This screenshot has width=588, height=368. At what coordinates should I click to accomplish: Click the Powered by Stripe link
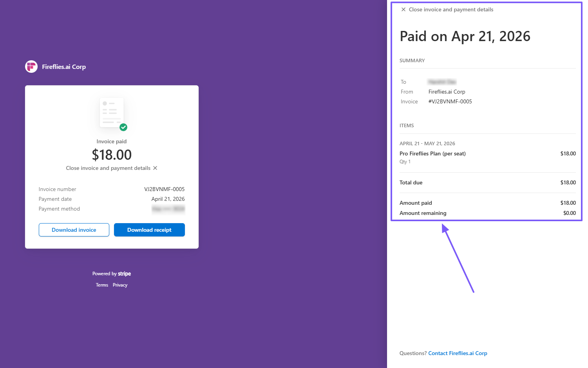click(x=112, y=274)
